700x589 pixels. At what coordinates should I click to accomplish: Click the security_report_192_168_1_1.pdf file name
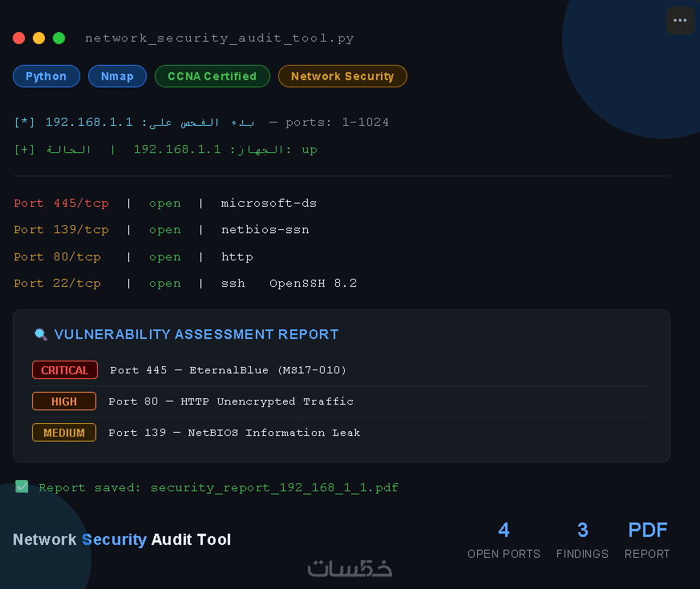(274, 487)
